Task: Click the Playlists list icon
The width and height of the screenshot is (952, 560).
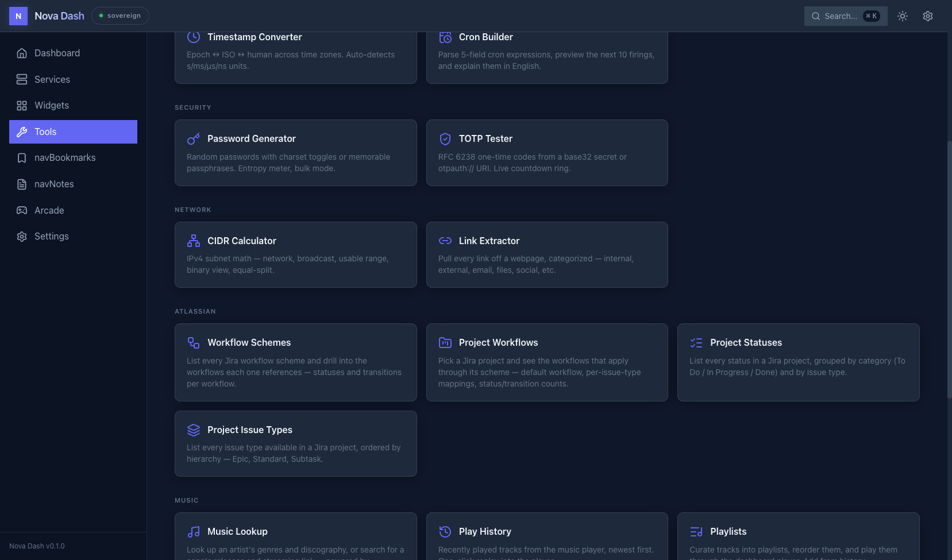Action: (696, 532)
